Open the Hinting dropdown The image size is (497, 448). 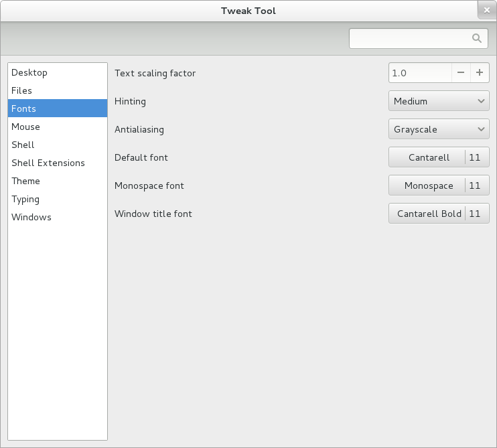[439, 101]
